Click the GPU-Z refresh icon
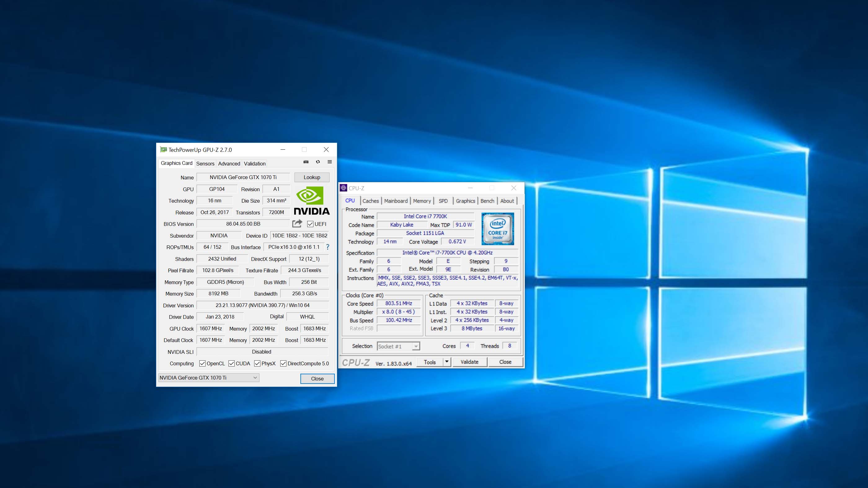This screenshot has width=868, height=488. click(x=318, y=162)
